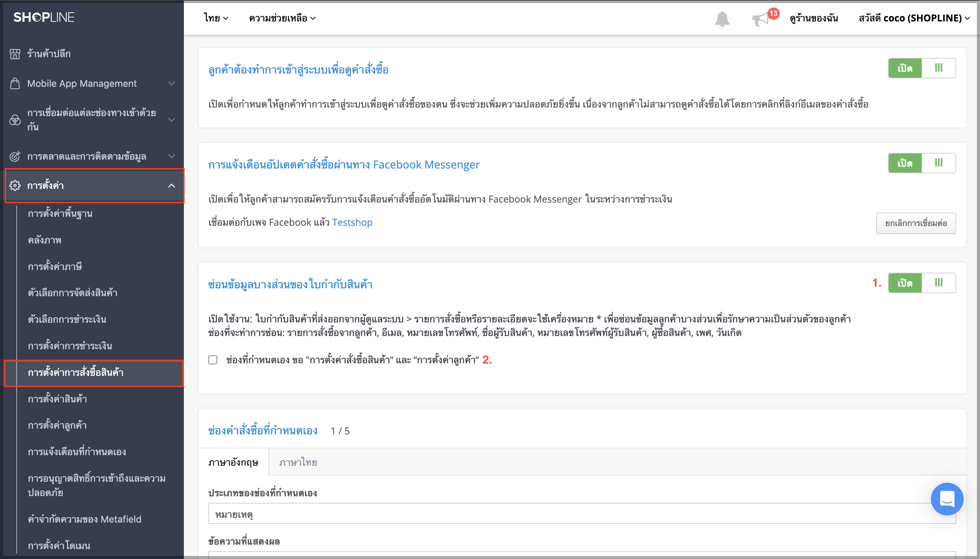Image resolution: width=980 pixels, height=559 pixels.
Task: Open การแจ้งเตือนที่กำหนดเอง in sidebar
Action: click(x=77, y=452)
